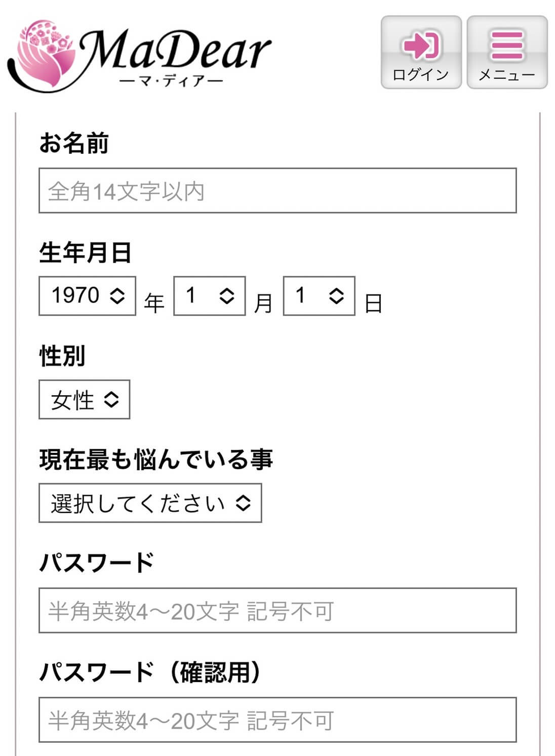Click the 生年月日 heading label
The width and height of the screenshot is (555, 756).
pos(85,253)
